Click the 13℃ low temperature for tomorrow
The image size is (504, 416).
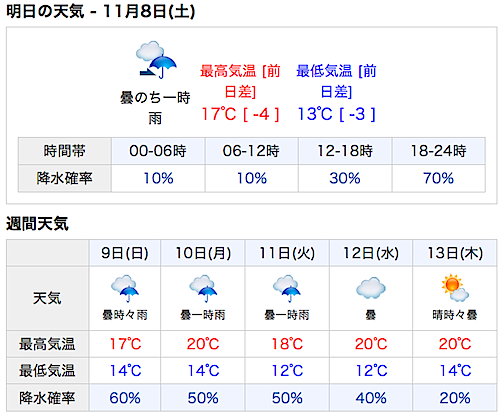click(315, 114)
